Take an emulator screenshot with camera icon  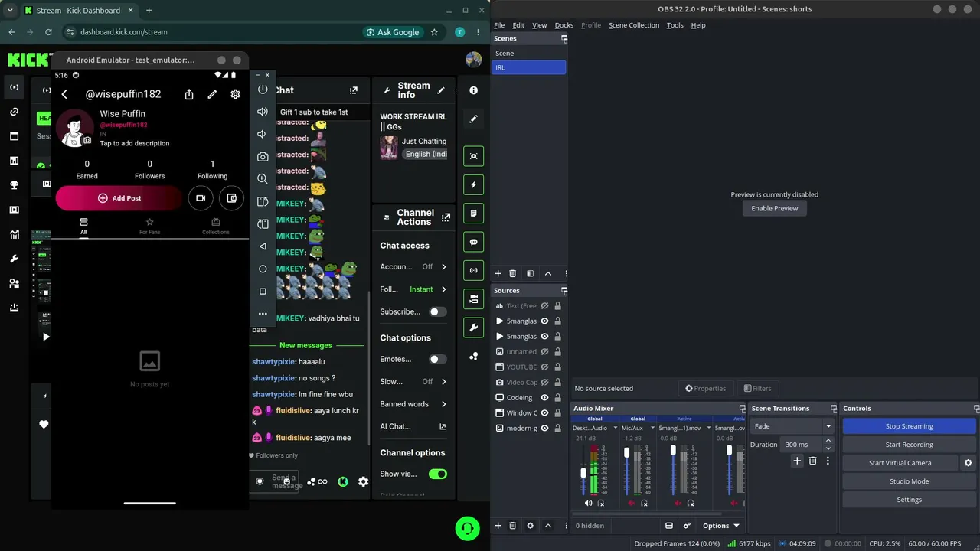[x=263, y=156]
